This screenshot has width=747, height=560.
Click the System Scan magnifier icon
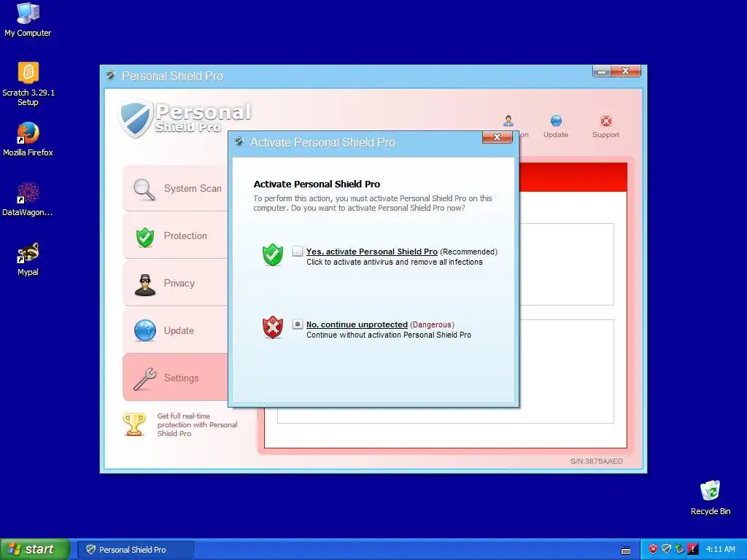click(144, 189)
